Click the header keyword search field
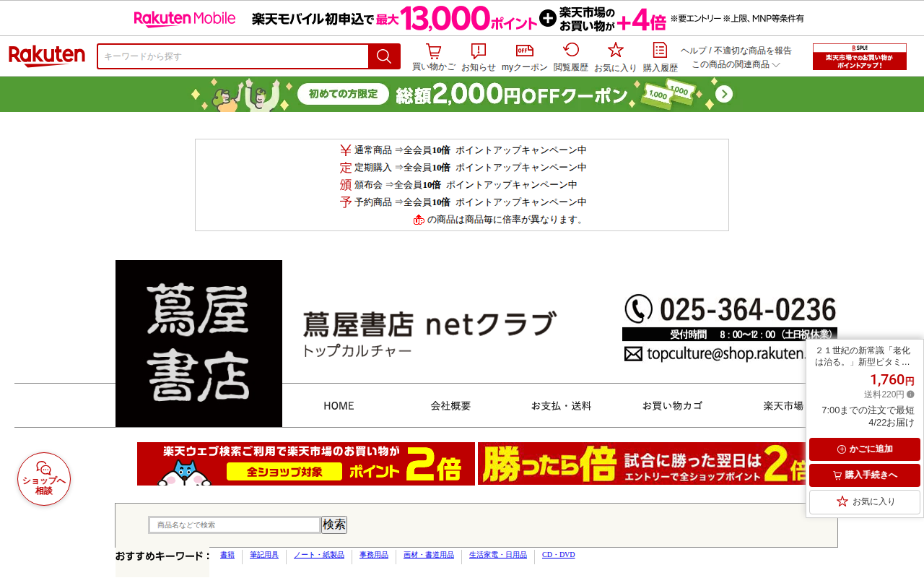The height and width of the screenshot is (578, 924). pos(233,56)
